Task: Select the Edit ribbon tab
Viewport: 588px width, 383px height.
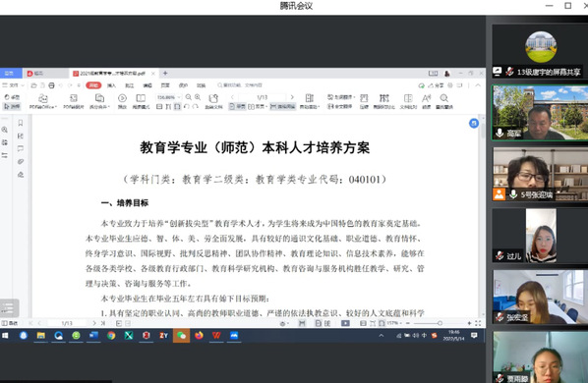Action: tap(147, 85)
